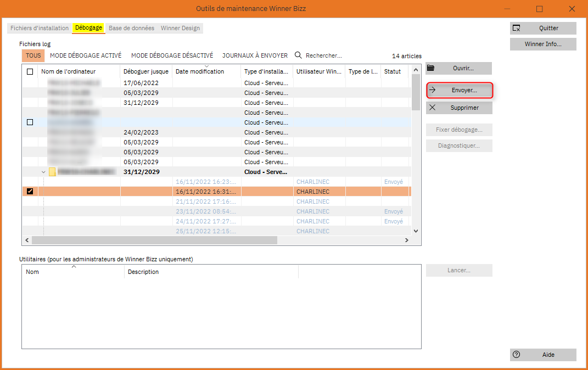Sort utilities by Nom column header
Viewport: 588px width, 370px height.
[73, 272]
